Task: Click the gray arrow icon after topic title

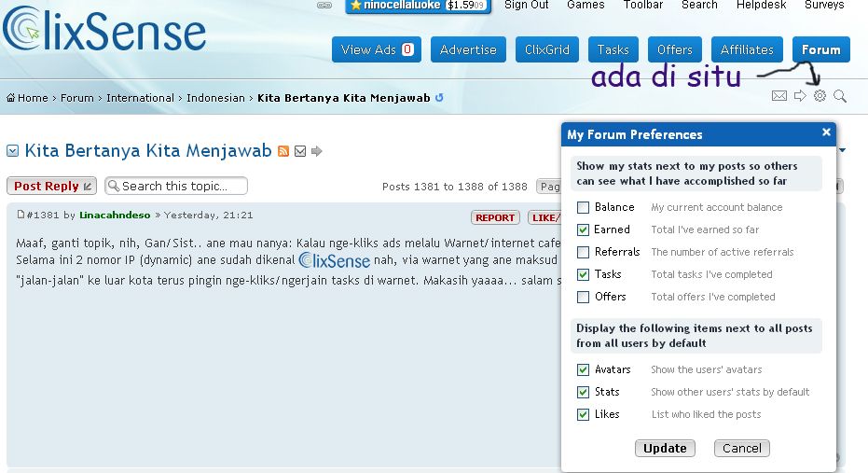Action: point(317,151)
